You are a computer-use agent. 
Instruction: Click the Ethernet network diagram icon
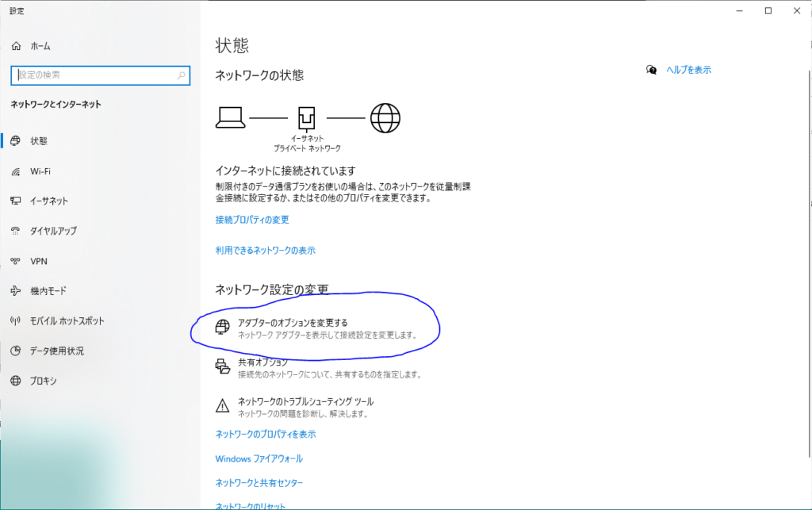pyautogui.click(x=306, y=117)
